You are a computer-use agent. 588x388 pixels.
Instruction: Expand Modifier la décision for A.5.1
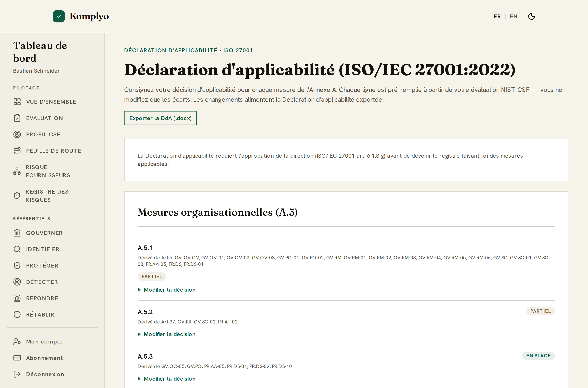click(166, 290)
